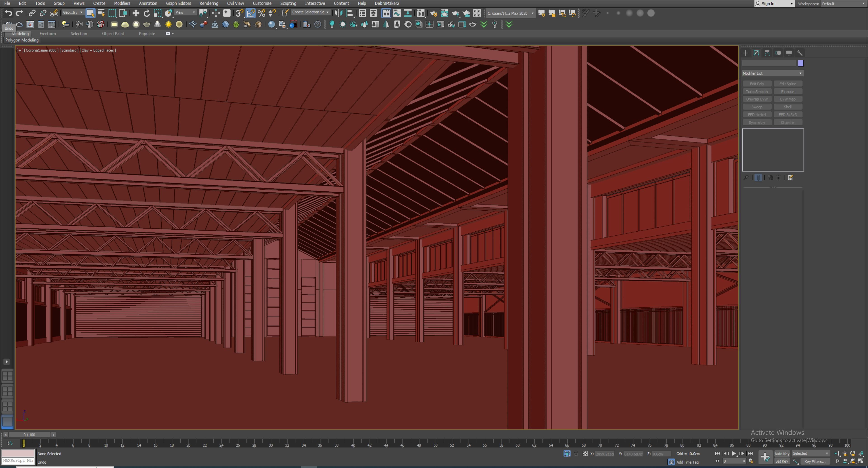This screenshot has height=468, width=868.
Task: Open the Rendering menu
Action: click(209, 3)
